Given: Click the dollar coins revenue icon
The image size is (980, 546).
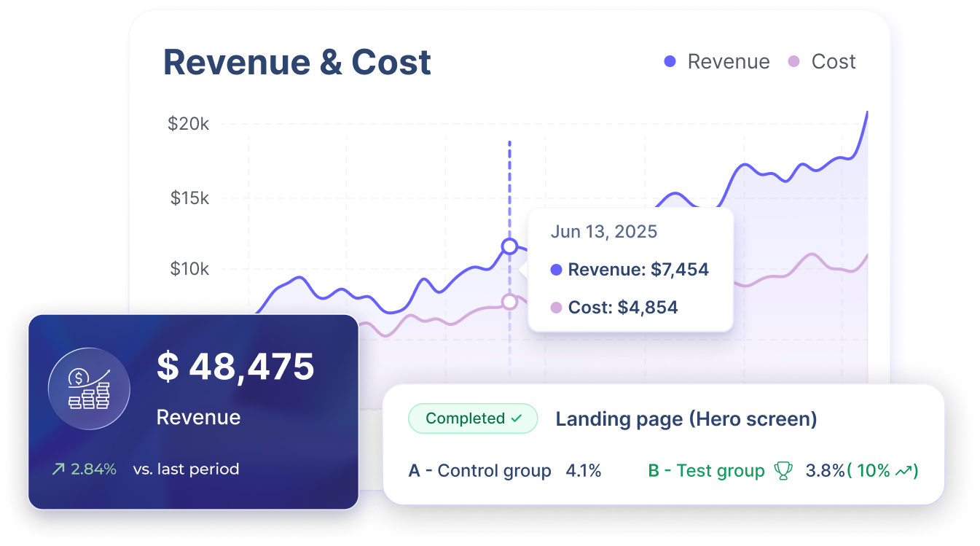Looking at the screenshot, I should pyautogui.click(x=88, y=389).
